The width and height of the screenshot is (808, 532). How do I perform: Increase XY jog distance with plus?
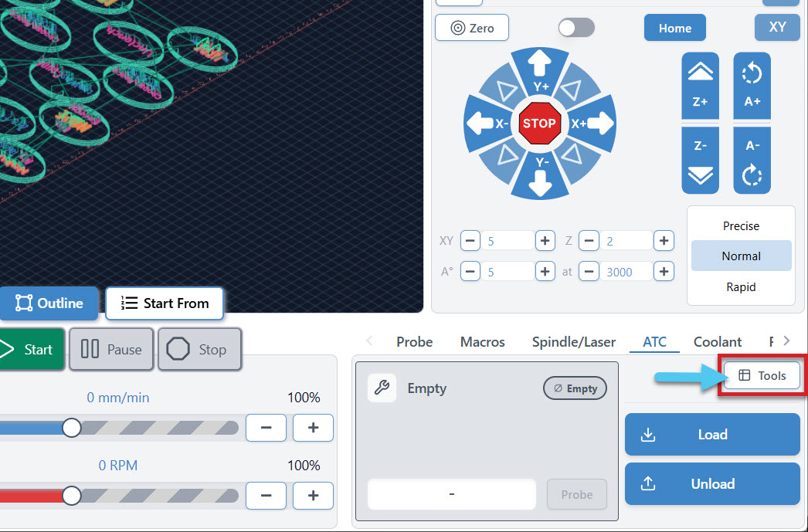coord(545,240)
